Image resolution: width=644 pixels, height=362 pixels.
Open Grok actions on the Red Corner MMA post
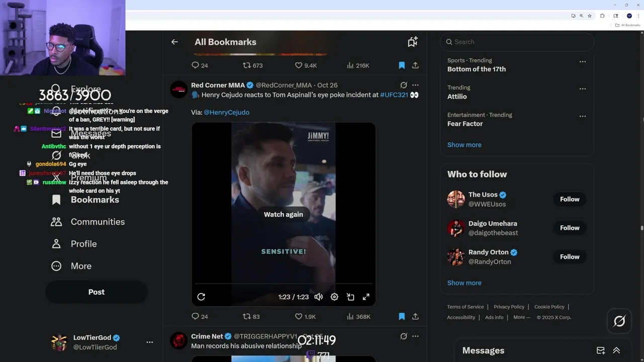(x=404, y=85)
